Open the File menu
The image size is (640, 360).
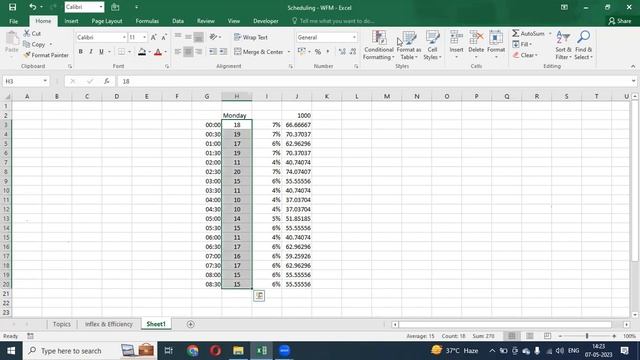click(13, 21)
